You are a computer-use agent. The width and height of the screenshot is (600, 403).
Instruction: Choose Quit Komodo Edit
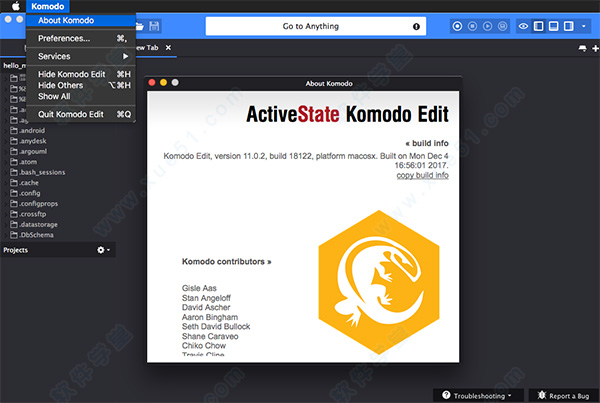click(x=81, y=114)
